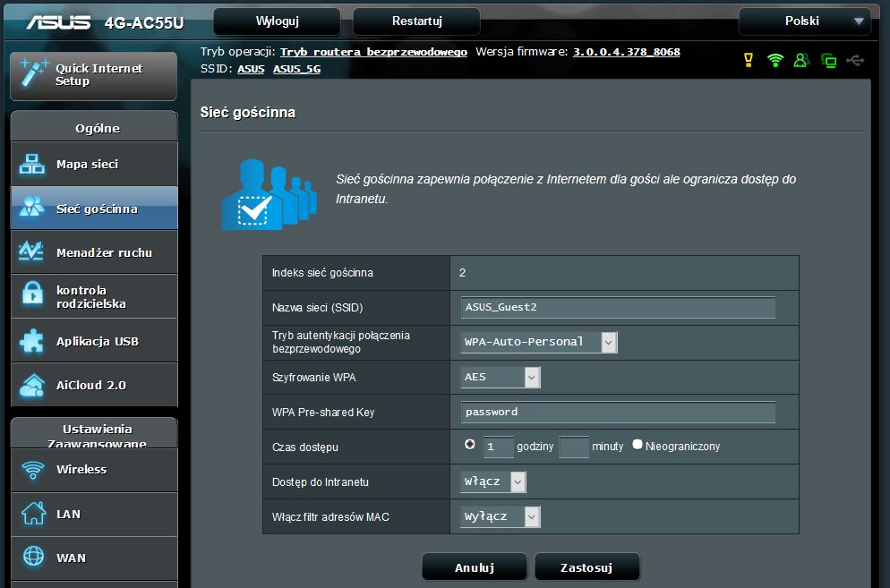Click the green connected clients monitor icon
This screenshot has width=890, height=588.
pyautogui.click(x=829, y=60)
